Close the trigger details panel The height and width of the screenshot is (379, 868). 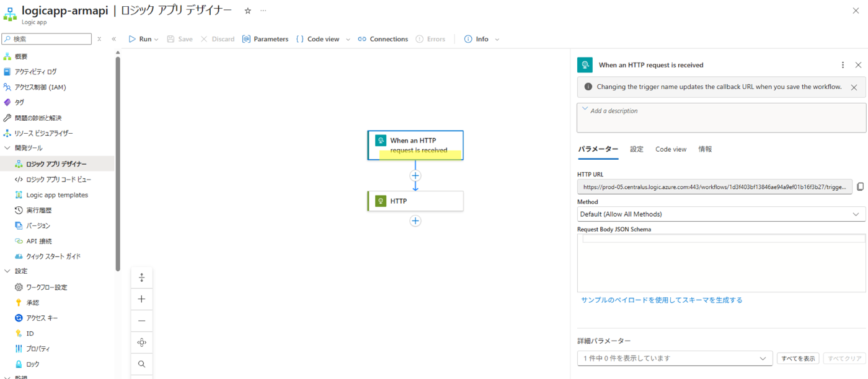(858, 65)
